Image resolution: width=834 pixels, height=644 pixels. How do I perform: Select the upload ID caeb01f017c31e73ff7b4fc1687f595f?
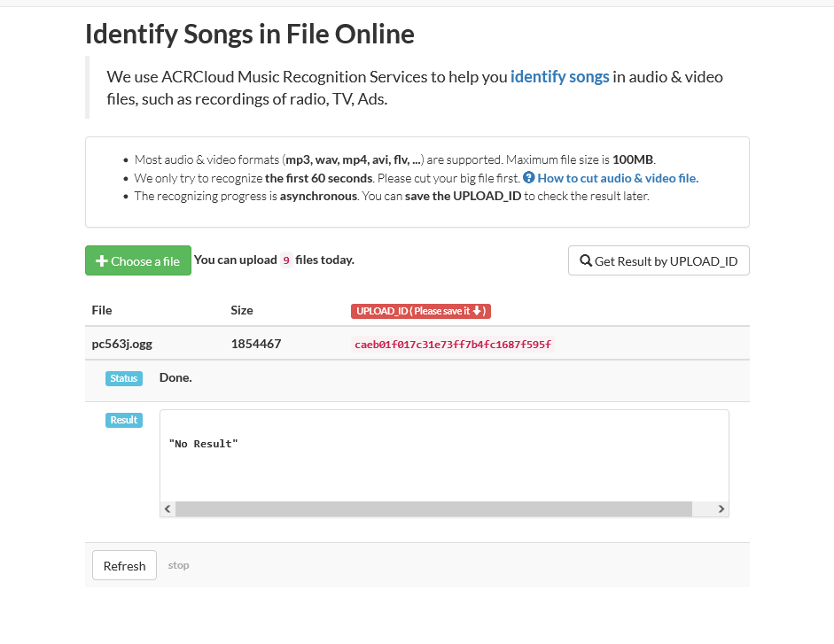[x=453, y=345]
